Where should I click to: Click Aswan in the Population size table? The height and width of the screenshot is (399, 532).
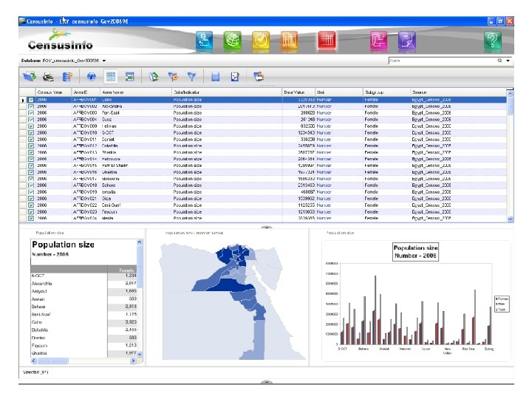pos(38,299)
